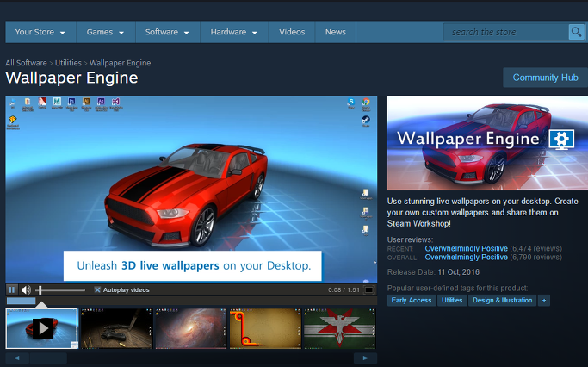Select the Early Access tag
Screen dimensions: 588x367
pos(412,300)
